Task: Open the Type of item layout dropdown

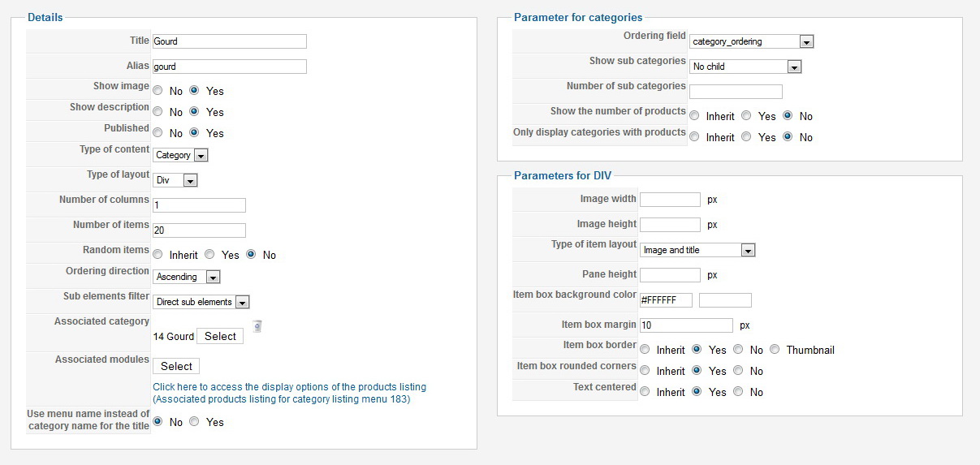Action: [697, 250]
